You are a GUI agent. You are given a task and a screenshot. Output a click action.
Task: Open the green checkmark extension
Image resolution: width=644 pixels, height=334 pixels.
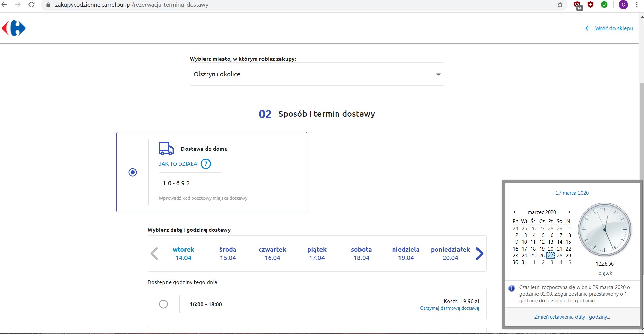(x=604, y=5)
